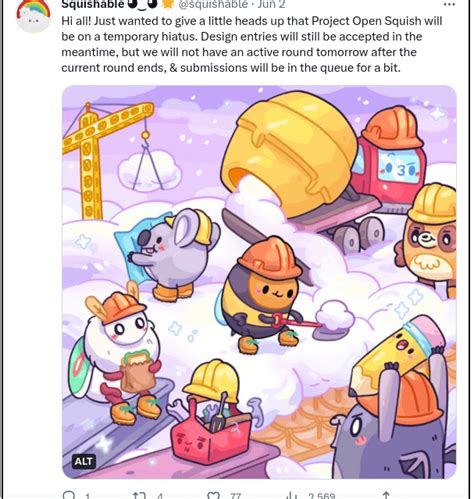Open the construction squishies illustration

[x=259, y=282]
